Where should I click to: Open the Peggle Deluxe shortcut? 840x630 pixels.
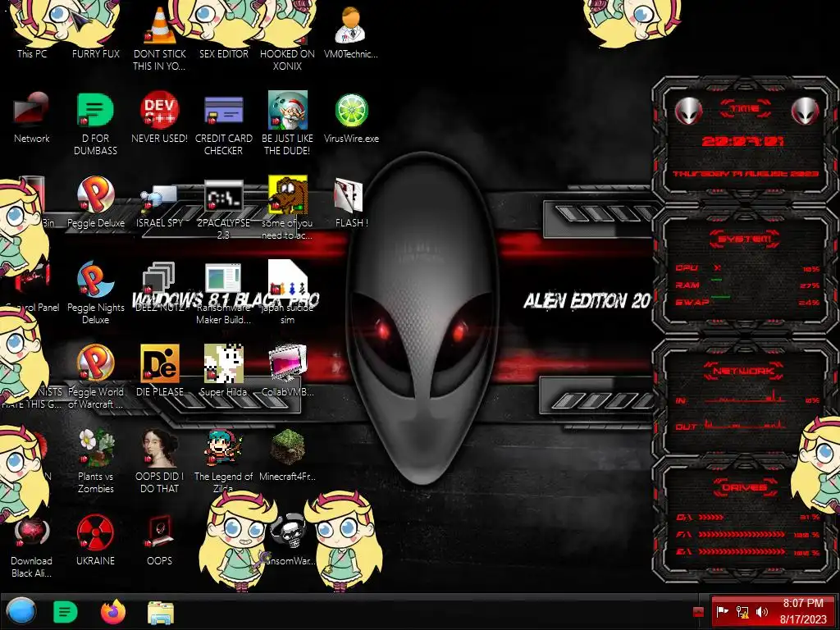pos(95,195)
